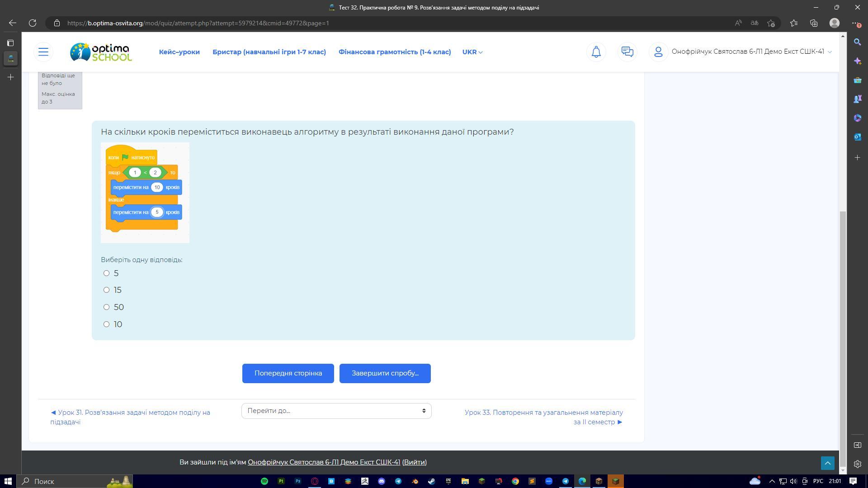Click the hamburger menu icon
868x488 pixels.
click(x=43, y=52)
